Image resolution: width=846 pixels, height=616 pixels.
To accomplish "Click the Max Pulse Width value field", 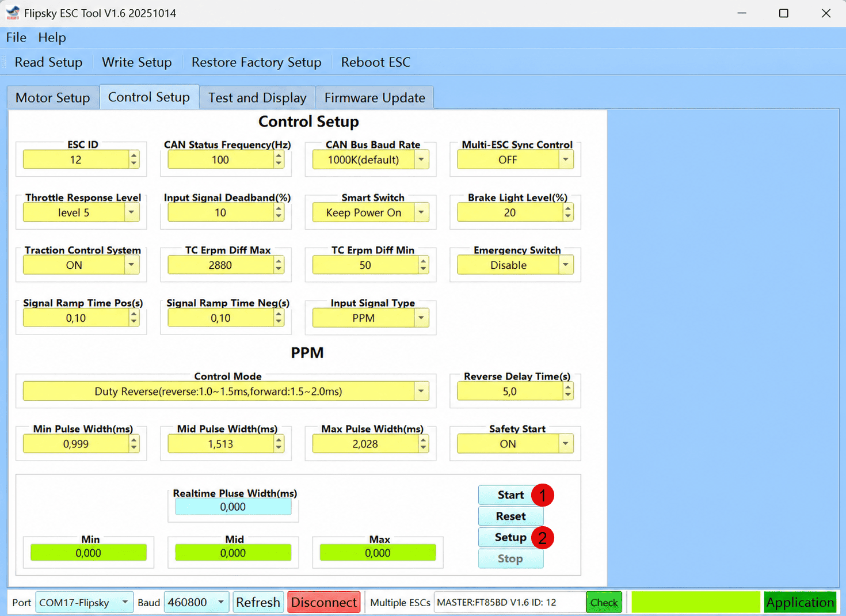I will pos(365,444).
